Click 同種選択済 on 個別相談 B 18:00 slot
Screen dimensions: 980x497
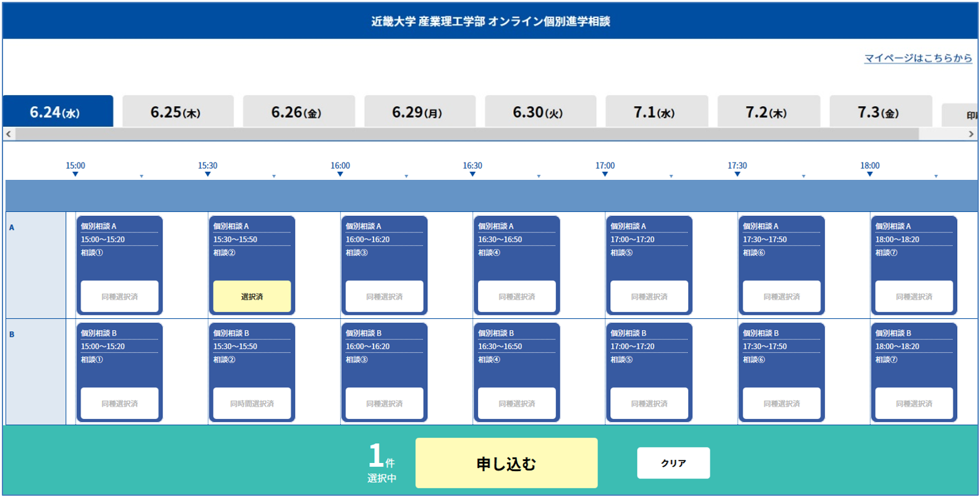[913, 404]
